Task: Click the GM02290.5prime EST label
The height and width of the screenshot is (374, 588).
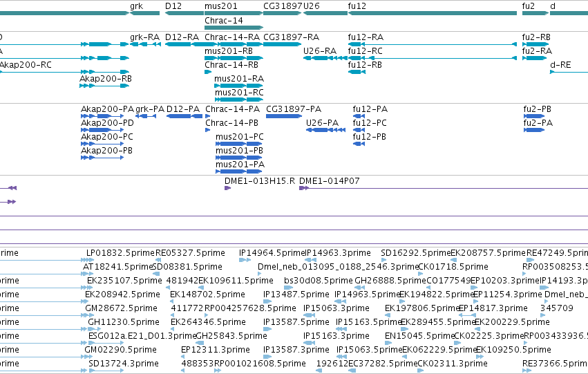Action: point(120,350)
